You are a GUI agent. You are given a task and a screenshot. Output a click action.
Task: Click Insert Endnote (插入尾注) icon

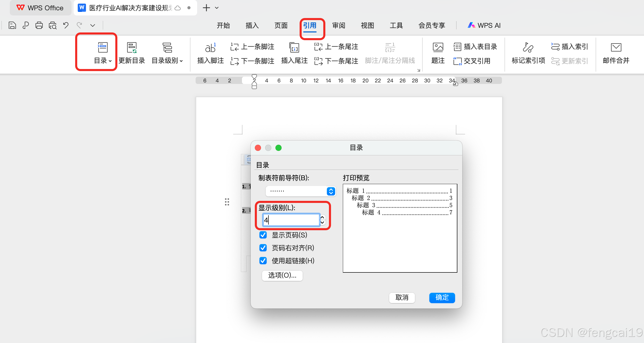coord(294,48)
